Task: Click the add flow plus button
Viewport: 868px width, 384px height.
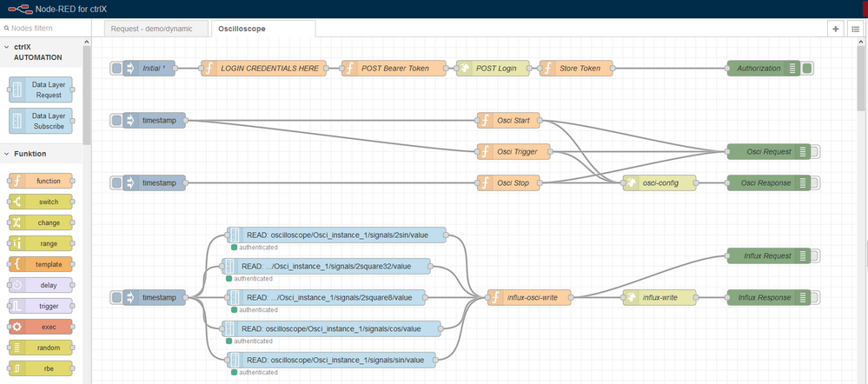Action: pos(836,29)
